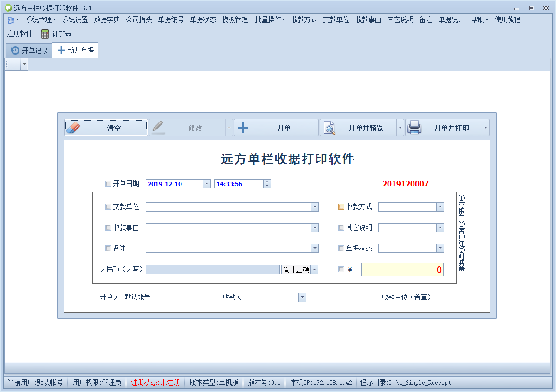
Task: Click the time field stepper arrows
Action: 267,184
